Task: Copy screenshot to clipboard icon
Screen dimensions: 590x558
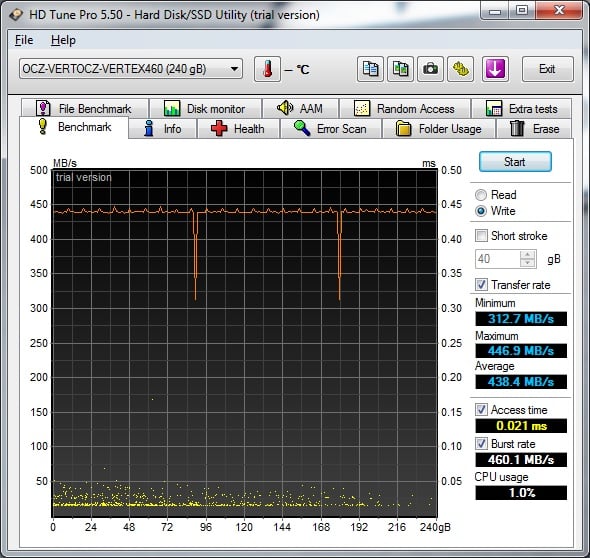Action: [x=400, y=69]
